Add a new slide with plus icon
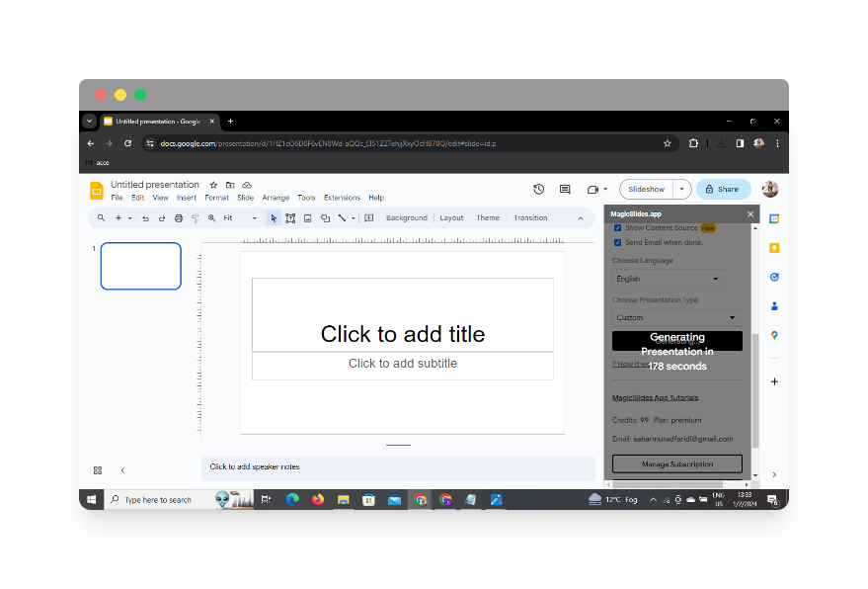868x589 pixels. 118,218
